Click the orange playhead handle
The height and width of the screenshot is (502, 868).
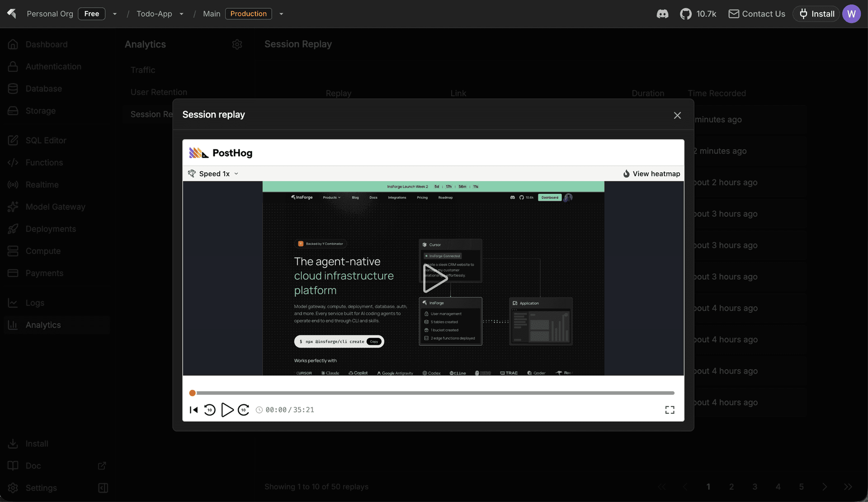click(x=193, y=393)
